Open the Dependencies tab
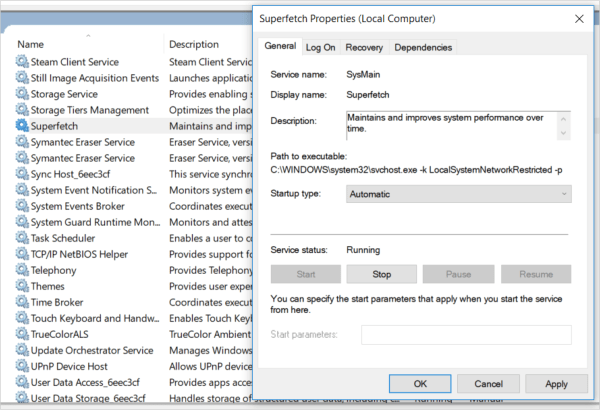 click(x=423, y=47)
